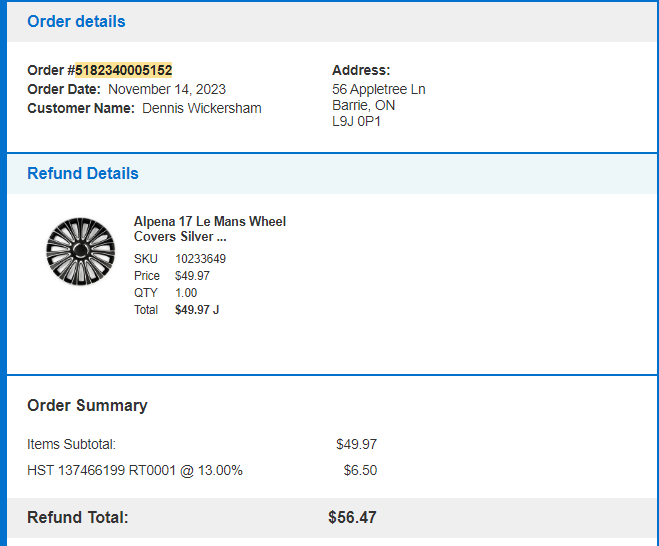This screenshot has width=659, height=546.
Task: Click the Refund Details heading
Action: (83, 173)
